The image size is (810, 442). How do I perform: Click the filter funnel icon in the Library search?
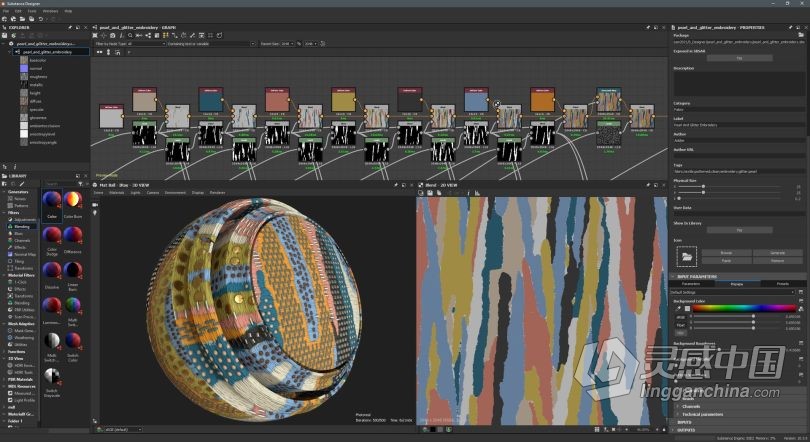[80, 183]
